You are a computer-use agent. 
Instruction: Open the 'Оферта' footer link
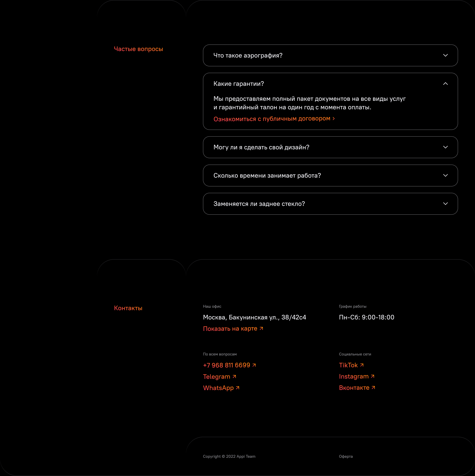(346, 456)
